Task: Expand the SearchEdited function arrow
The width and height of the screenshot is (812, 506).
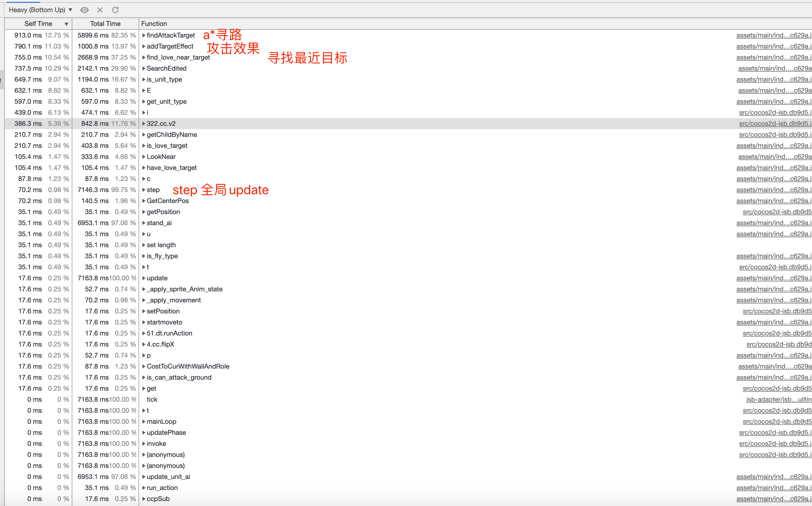Action: point(144,69)
